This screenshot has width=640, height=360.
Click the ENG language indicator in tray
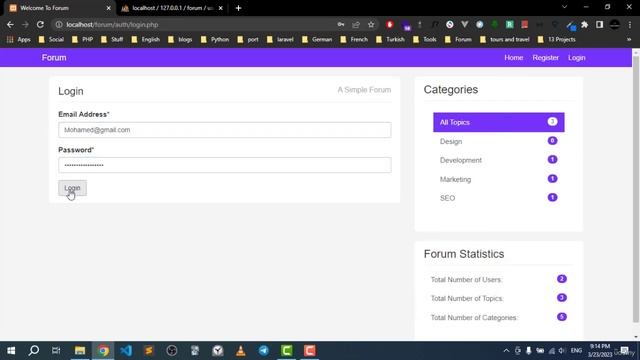[x=576, y=351]
